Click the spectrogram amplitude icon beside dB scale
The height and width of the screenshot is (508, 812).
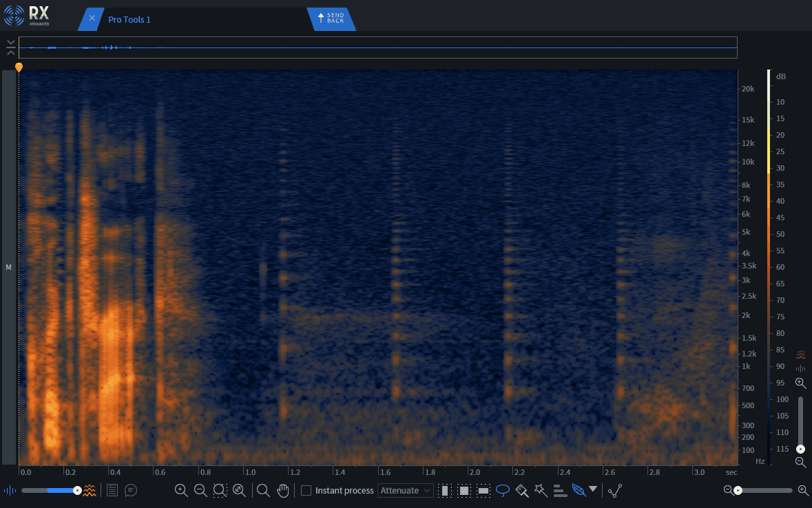800,354
